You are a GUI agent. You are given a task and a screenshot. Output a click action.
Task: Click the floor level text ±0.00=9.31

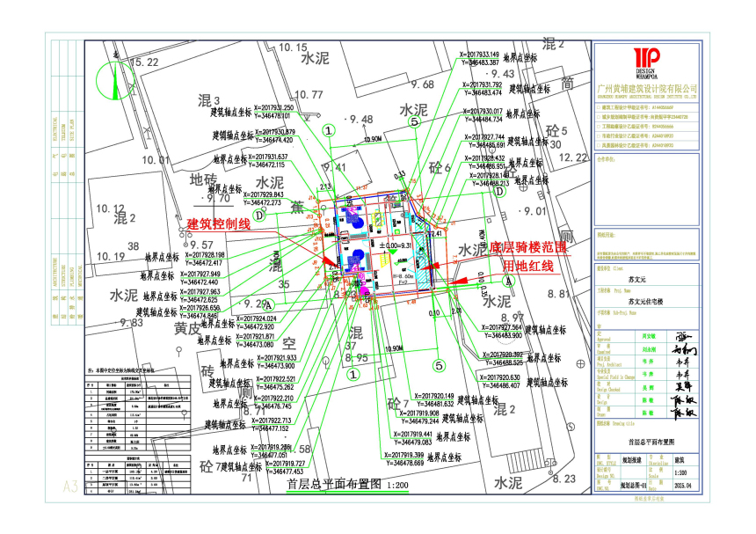point(396,245)
